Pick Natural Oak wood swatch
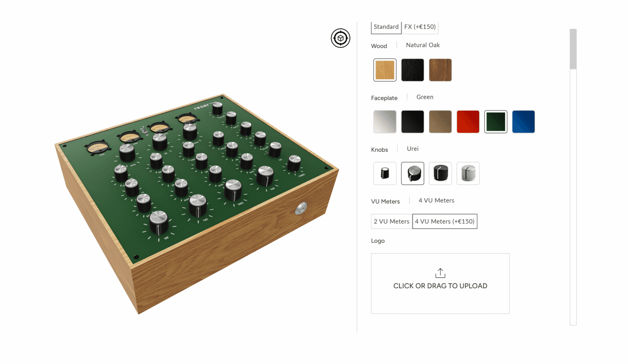Screen dimensions: 628x364 point(385,70)
